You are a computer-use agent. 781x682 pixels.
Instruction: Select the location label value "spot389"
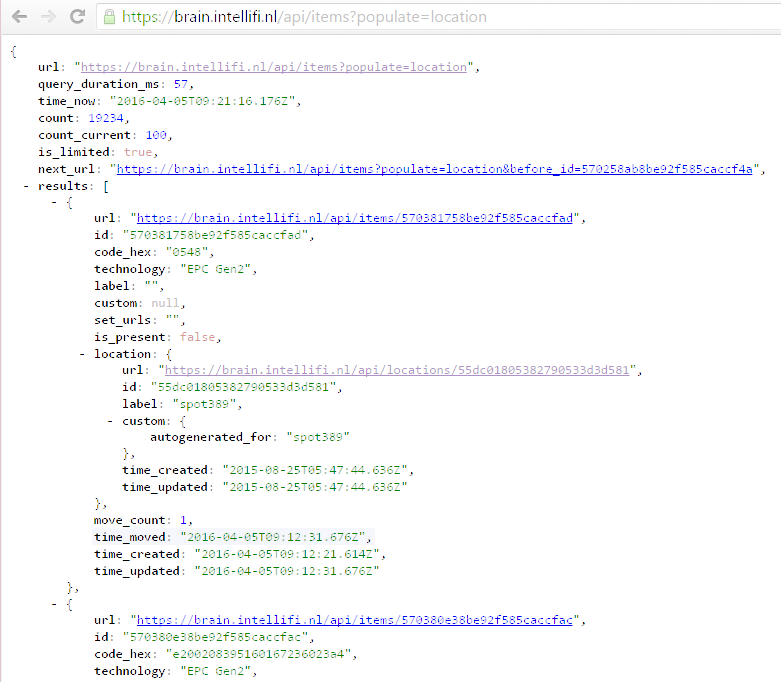204,404
